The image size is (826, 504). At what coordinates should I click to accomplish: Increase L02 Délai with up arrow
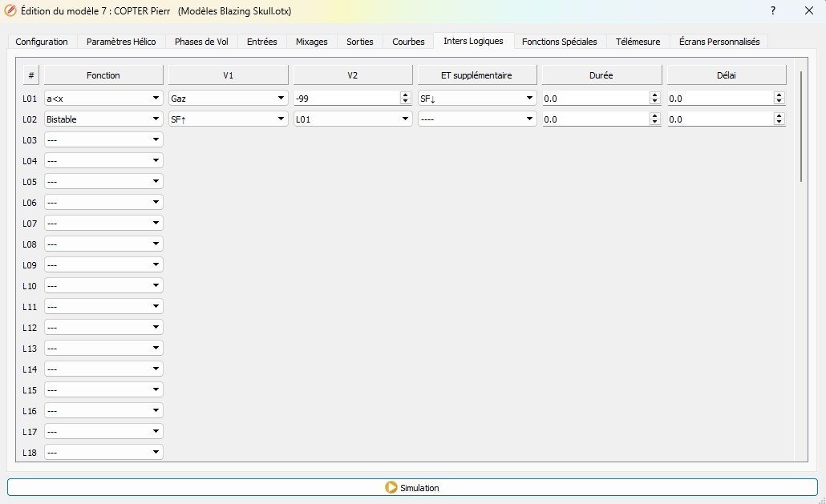coord(779,115)
